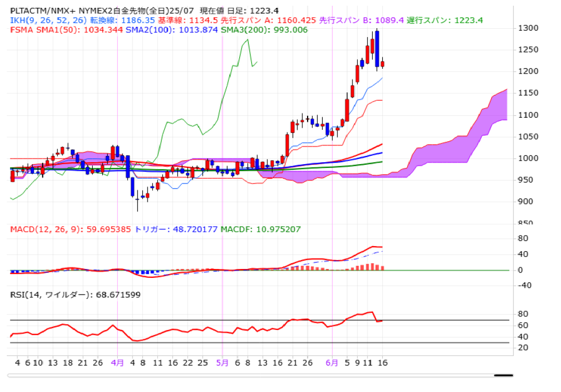Image resolution: width=561 pixels, height=392 pixels.
Task: Click the トリガー: 48.720177 label
Action: pos(176,229)
